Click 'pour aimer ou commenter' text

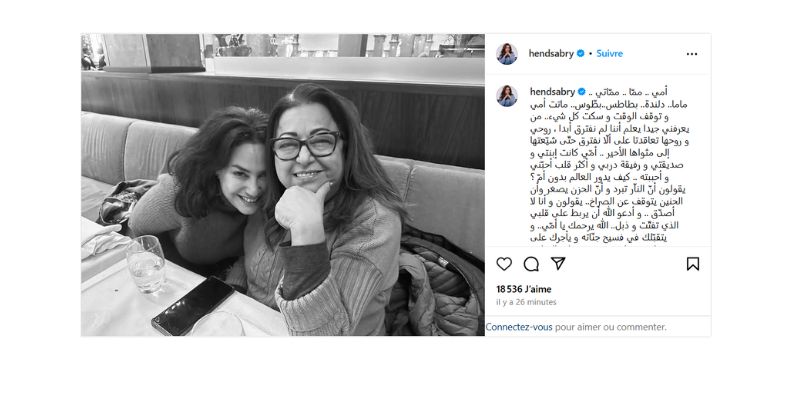pos(611,327)
